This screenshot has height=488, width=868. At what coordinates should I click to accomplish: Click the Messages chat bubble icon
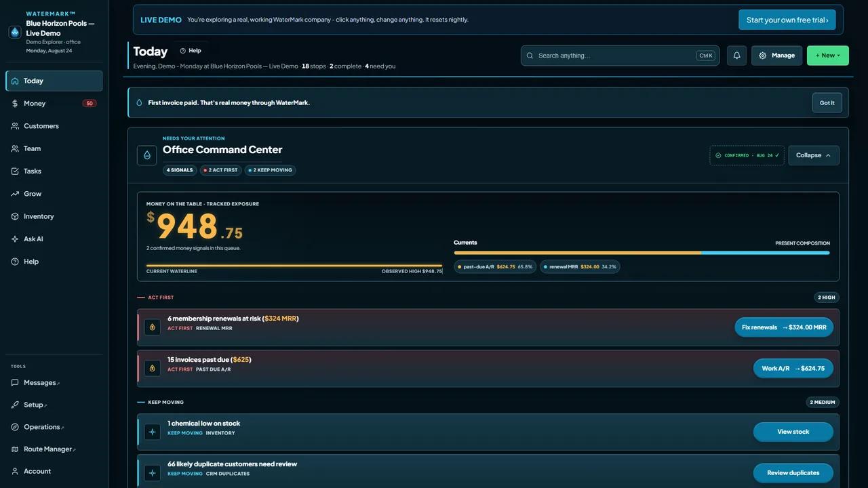tap(15, 383)
